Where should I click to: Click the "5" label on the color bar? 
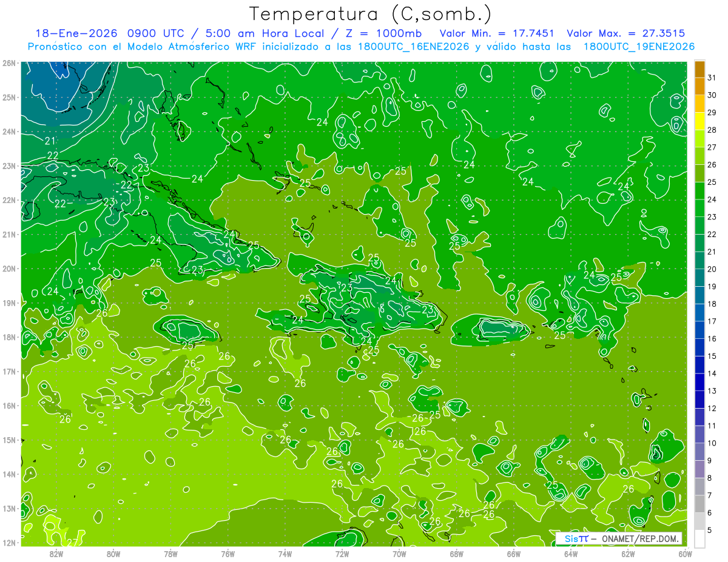(710, 530)
